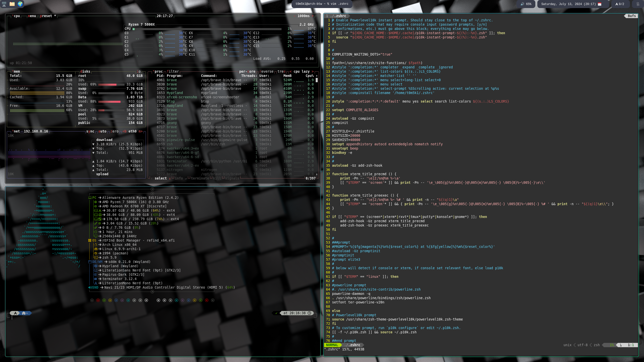644x362 pixels.
Task: Toggle io mode in disks box
Action: pyautogui.click(x=139, y=71)
